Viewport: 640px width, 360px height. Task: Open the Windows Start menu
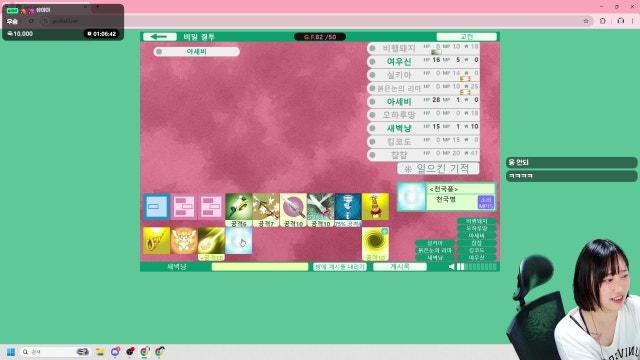coord(11,352)
